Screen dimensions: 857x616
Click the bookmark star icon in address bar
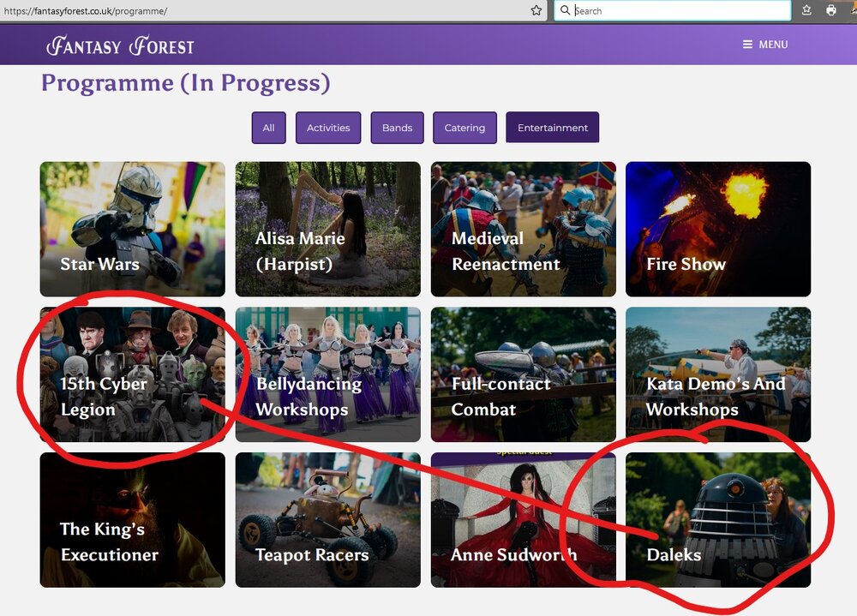click(x=536, y=10)
